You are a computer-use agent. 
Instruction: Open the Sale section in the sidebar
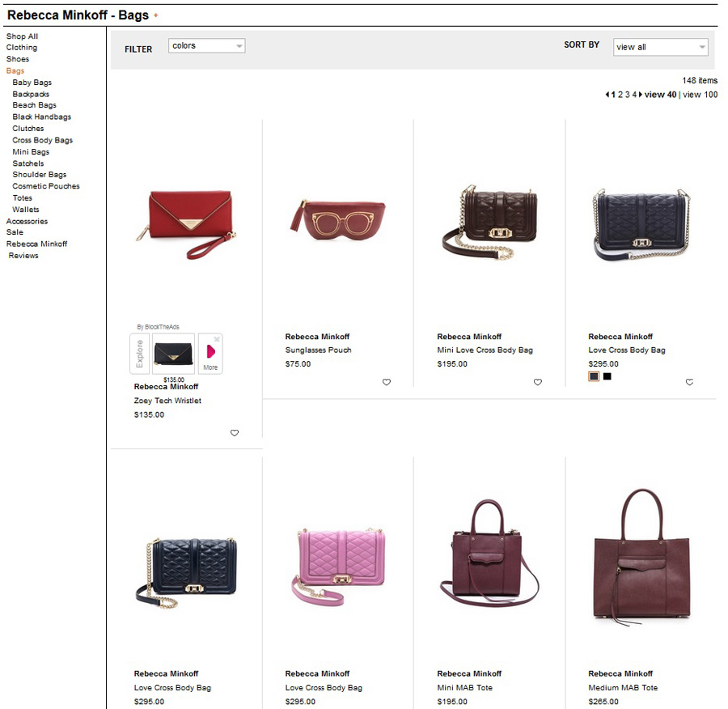15,231
